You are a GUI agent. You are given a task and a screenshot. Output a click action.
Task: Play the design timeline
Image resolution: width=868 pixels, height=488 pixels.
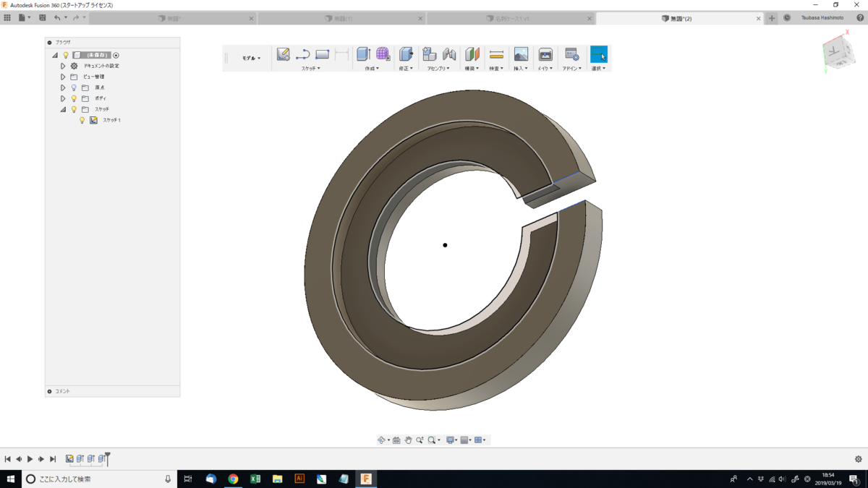point(30,459)
